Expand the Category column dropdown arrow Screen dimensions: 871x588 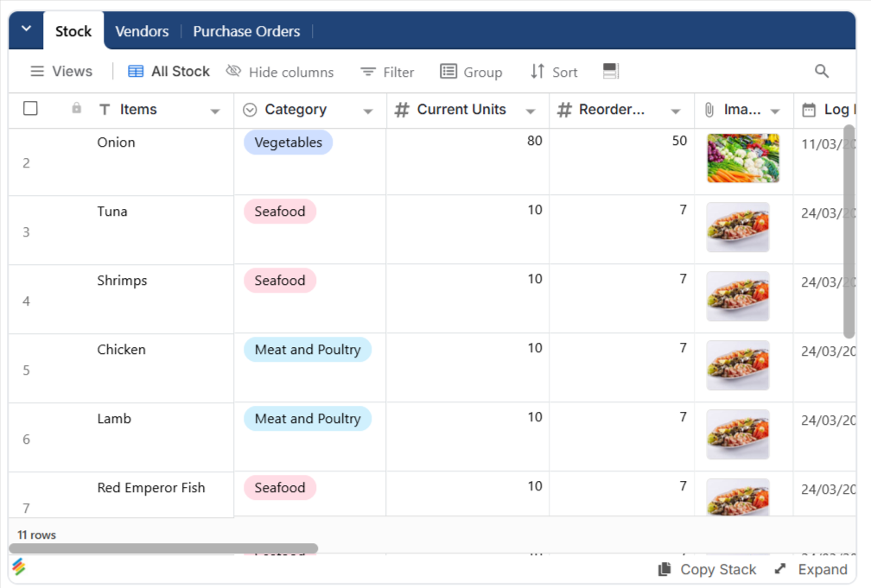click(368, 111)
